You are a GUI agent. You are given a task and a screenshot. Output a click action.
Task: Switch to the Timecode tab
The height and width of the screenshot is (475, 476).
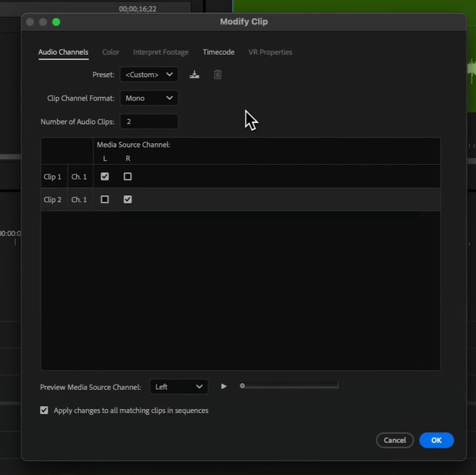coord(218,52)
